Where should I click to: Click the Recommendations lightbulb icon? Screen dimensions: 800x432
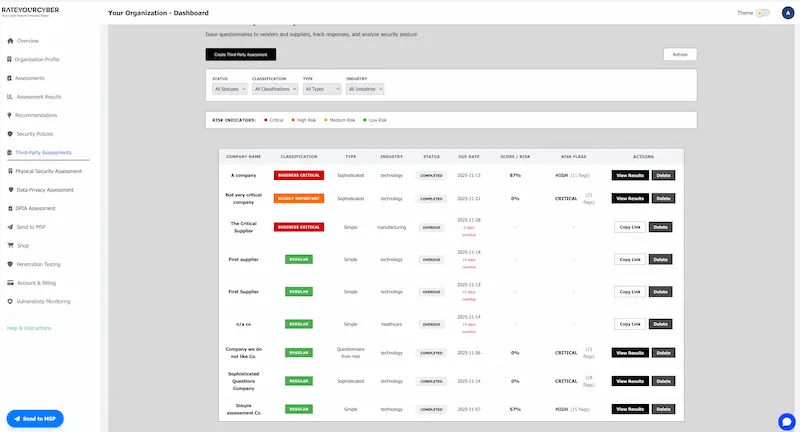point(10,115)
